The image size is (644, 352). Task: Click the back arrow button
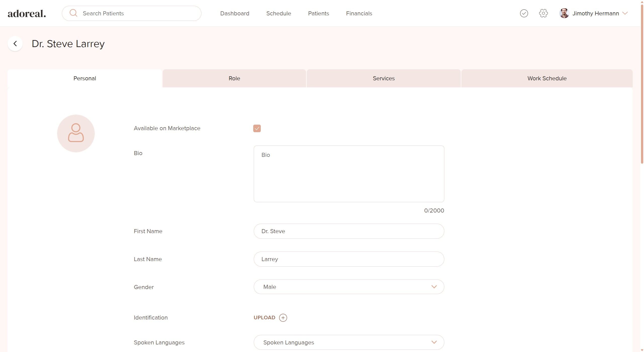[15, 44]
